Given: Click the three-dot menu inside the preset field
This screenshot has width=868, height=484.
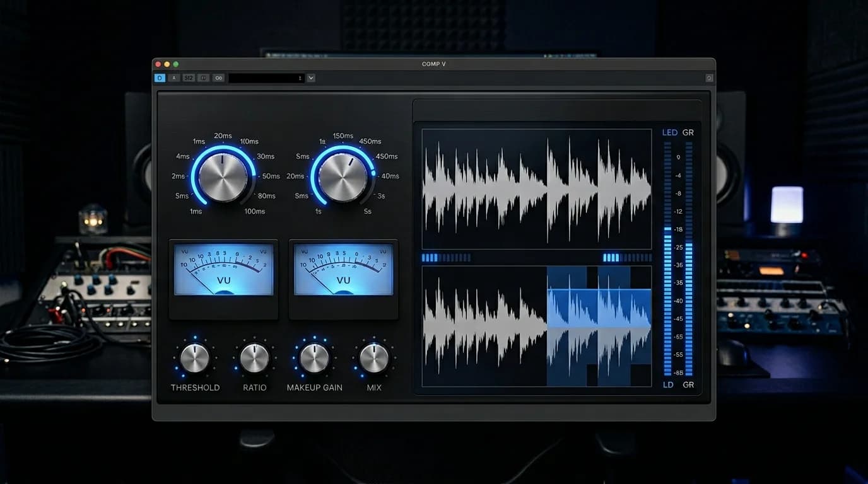Looking at the screenshot, I should (x=300, y=78).
